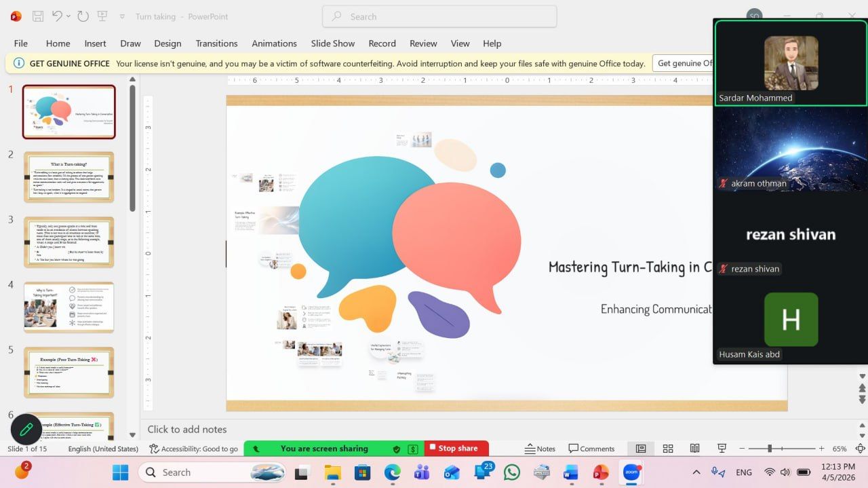Switch to Slide Sorter view
The image size is (868, 488).
pos(667,449)
